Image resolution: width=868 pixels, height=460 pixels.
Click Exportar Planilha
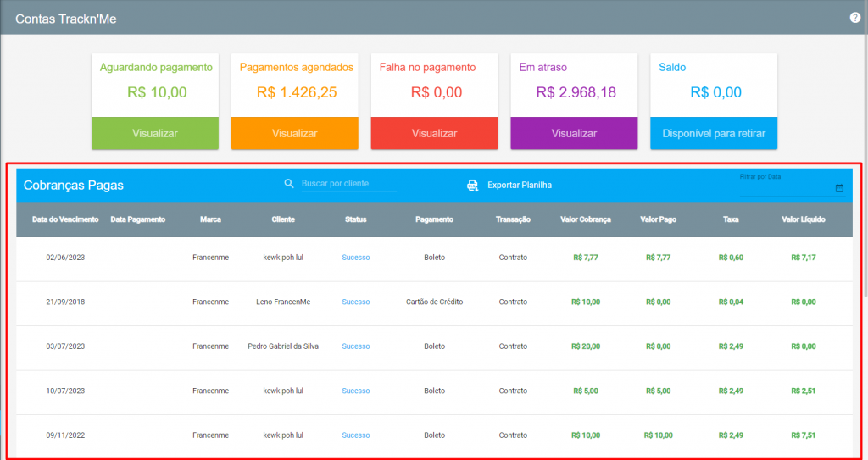520,185
